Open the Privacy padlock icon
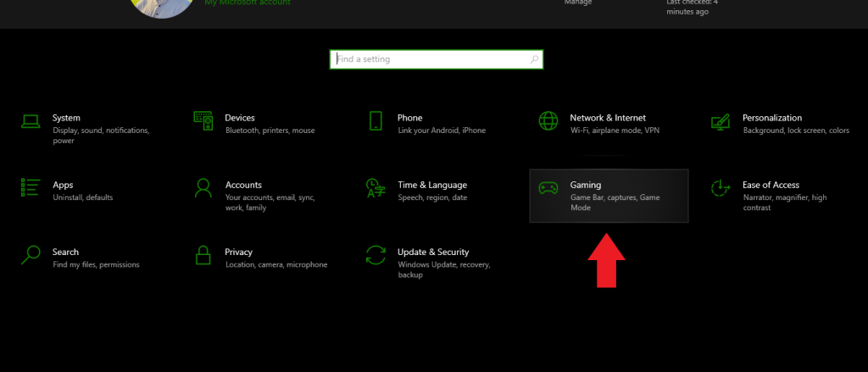Screen dimensions: 868x372 (x=203, y=255)
